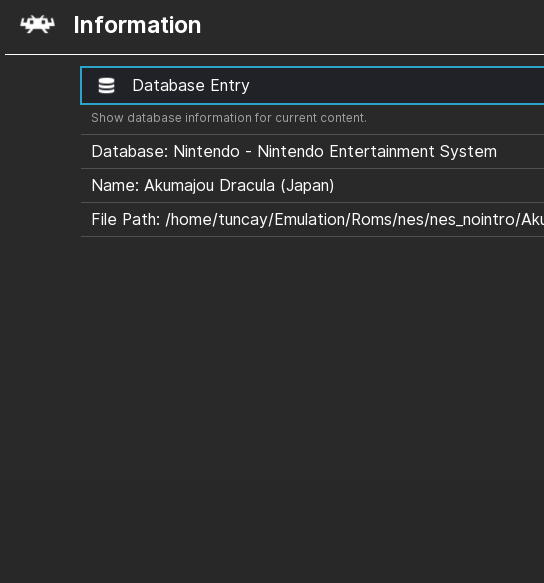Click the database stack icon

(106, 86)
